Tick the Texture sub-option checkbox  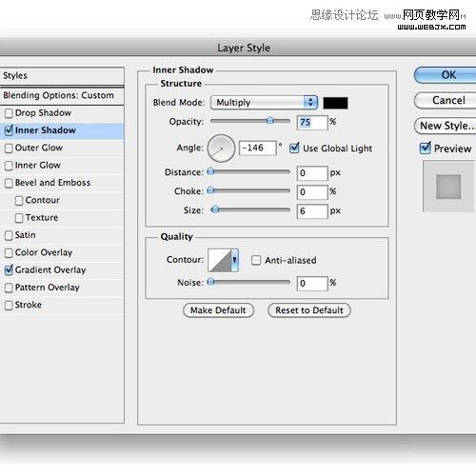point(19,218)
